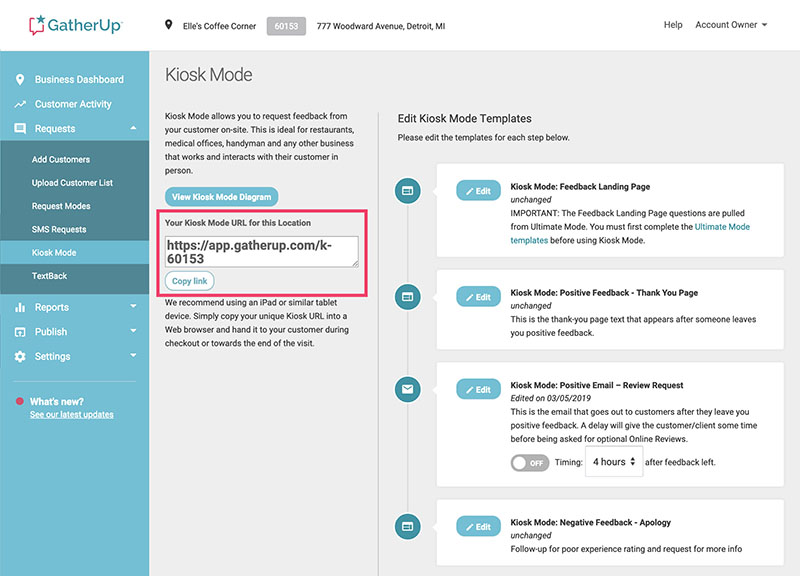Image resolution: width=800 pixels, height=576 pixels.
Task: Click the Settings gear icon
Action: [x=20, y=357]
